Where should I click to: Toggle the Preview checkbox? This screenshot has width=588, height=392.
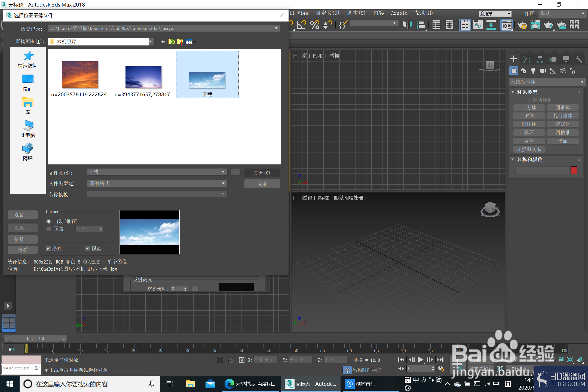[88, 249]
